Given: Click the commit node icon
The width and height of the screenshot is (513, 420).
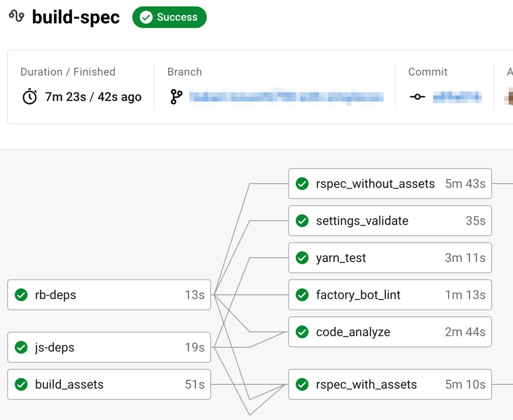Looking at the screenshot, I should pyautogui.click(x=417, y=97).
